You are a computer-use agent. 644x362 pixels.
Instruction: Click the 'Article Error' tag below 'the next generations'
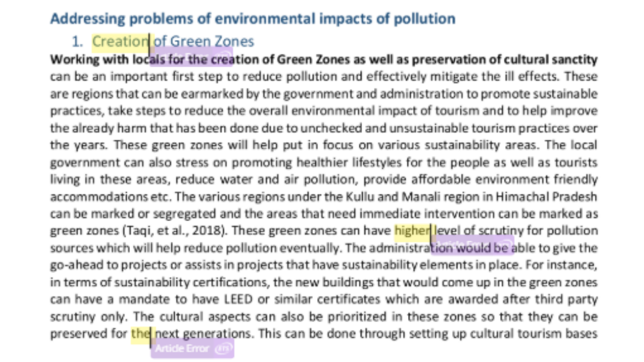pyautogui.click(x=192, y=349)
